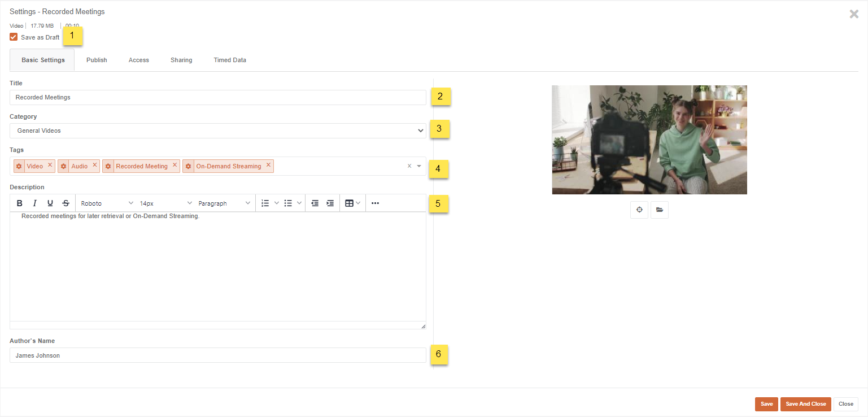Image resolution: width=868 pixels, height=417 pixels.
Task: Click the Close button
Action: (846, 404)
